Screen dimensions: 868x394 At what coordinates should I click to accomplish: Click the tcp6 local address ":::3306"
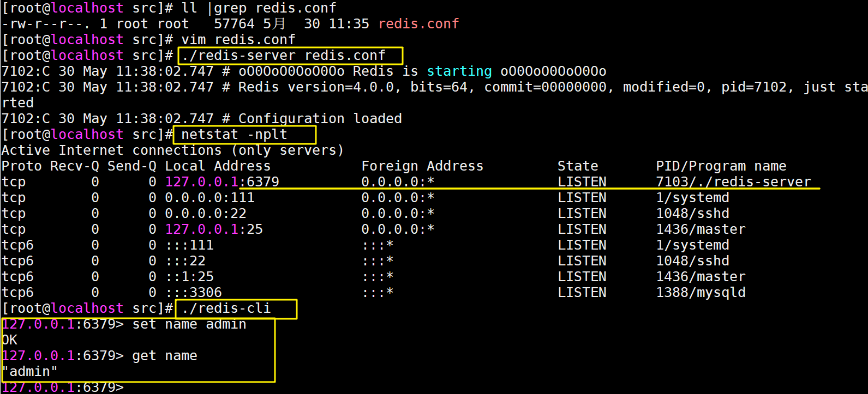click(x=194, y=293)
